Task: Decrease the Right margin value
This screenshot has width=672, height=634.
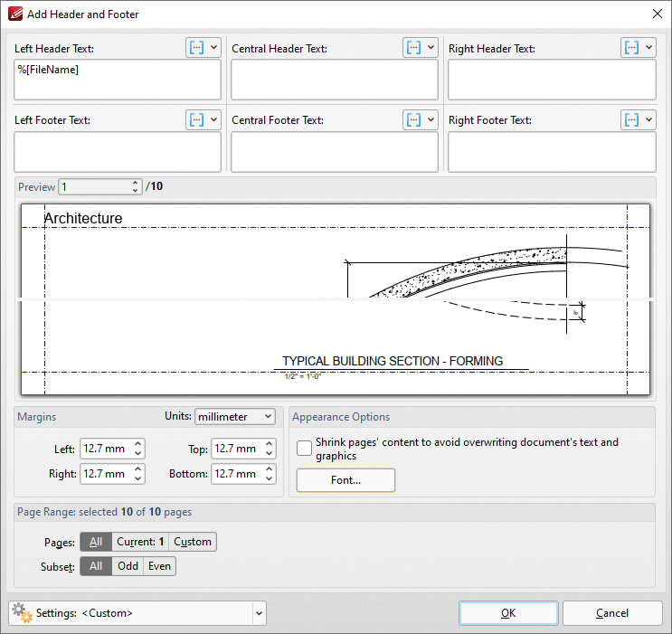Action: point(138,478)
